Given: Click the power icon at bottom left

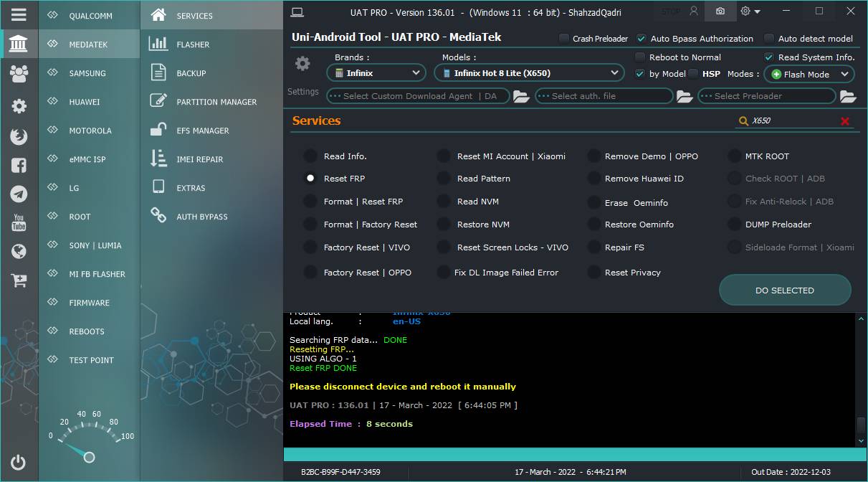Looking at the screenshot, I should [x=19, y=463].
